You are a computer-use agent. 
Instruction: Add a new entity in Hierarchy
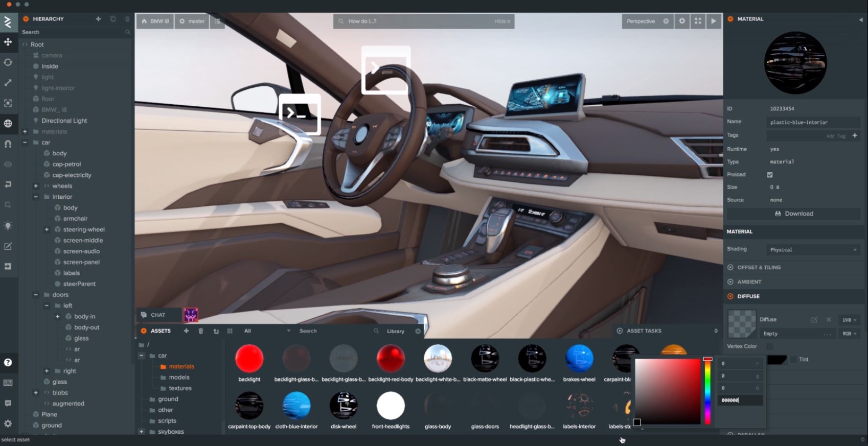(98, 19)
